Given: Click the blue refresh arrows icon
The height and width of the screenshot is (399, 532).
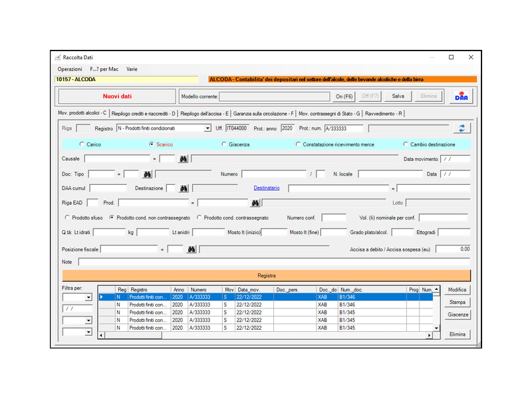Looking at the screenshot, I should tap(462, 128).
